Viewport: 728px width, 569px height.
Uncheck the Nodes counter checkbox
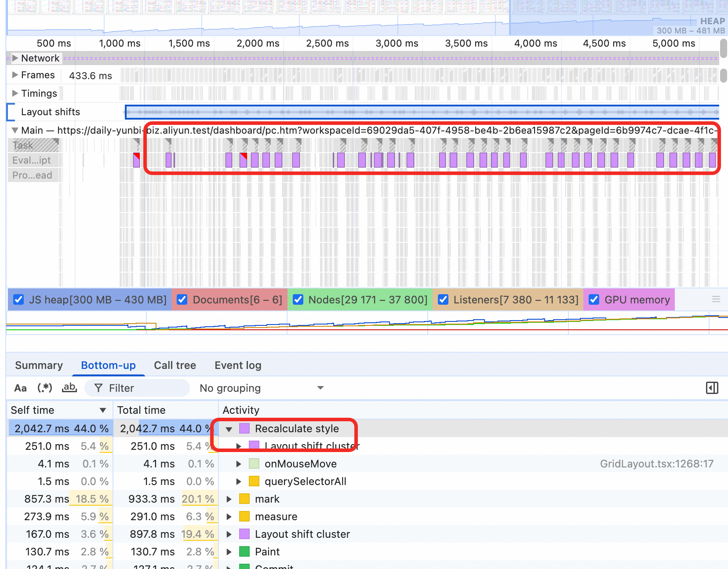pyautogui.click(x=298, y=299)
